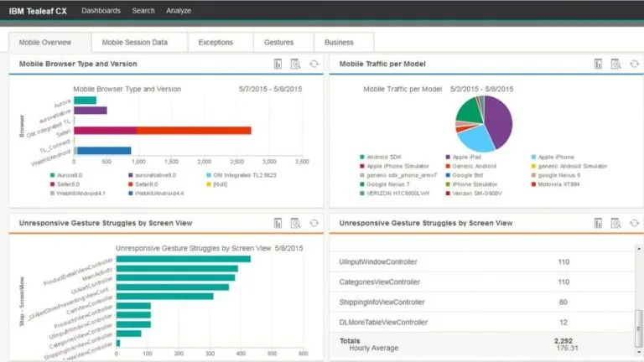Screen dimensions: 644x362
Task: Toggle Apple iPad legend entry in pie chart
Action: 463,157
